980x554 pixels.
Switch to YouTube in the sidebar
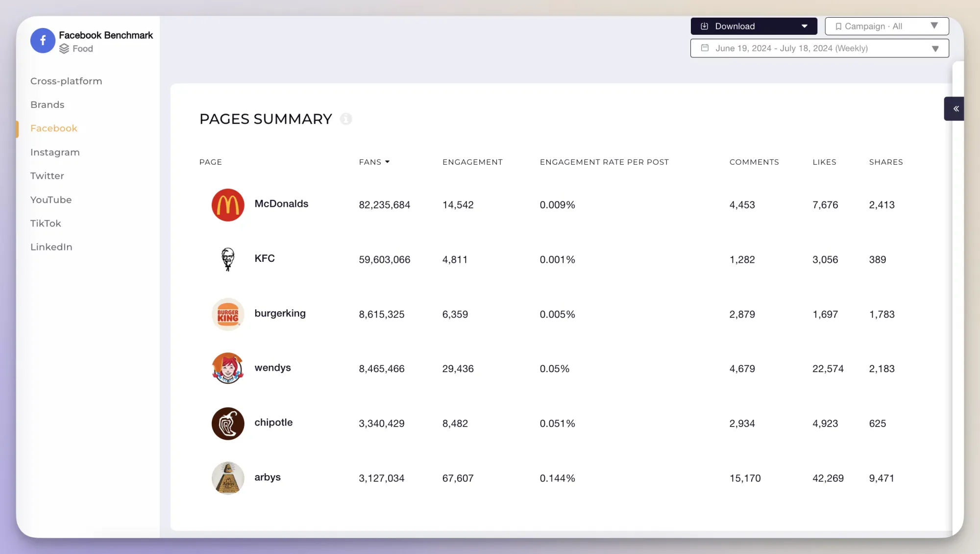[51, 200]
